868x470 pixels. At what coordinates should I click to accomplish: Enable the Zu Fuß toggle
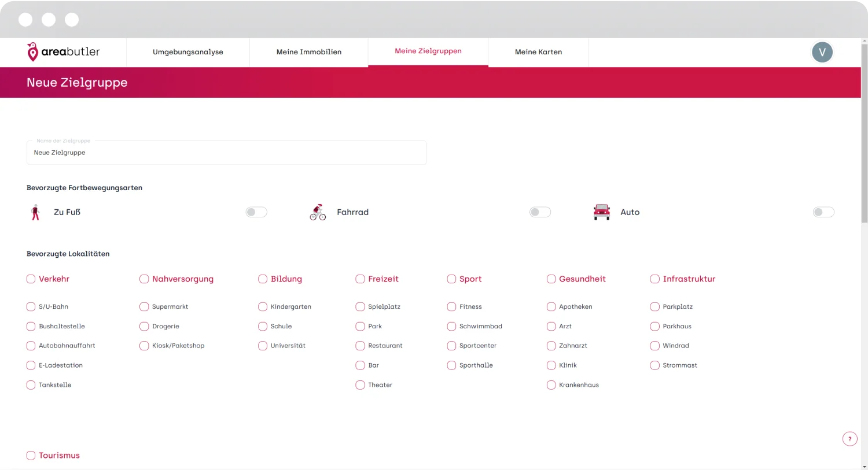click(x=256, y=212)
